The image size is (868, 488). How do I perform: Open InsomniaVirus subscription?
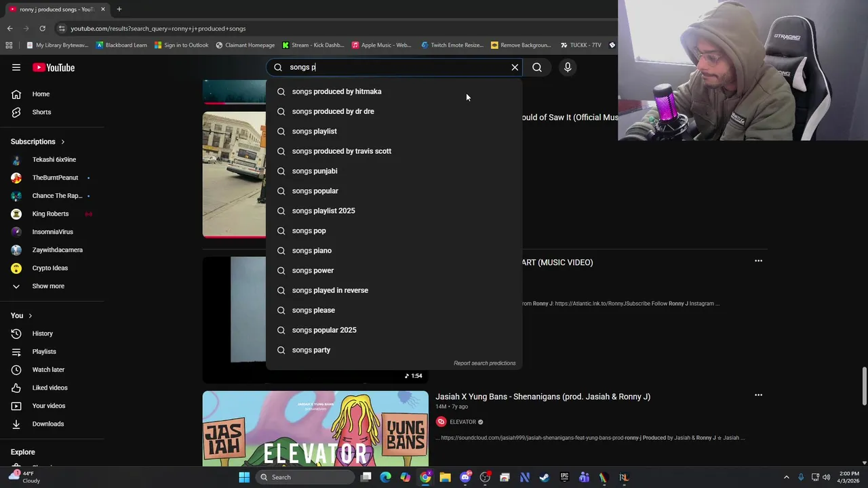point(52,232)
